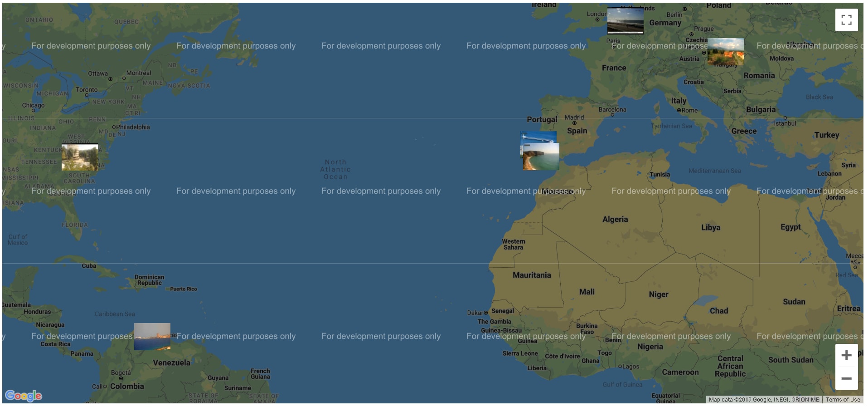Image resolution: width=868 pixels, height=407 pixels.
Task: Click the Turkey country label
Action: pos(826,135)
